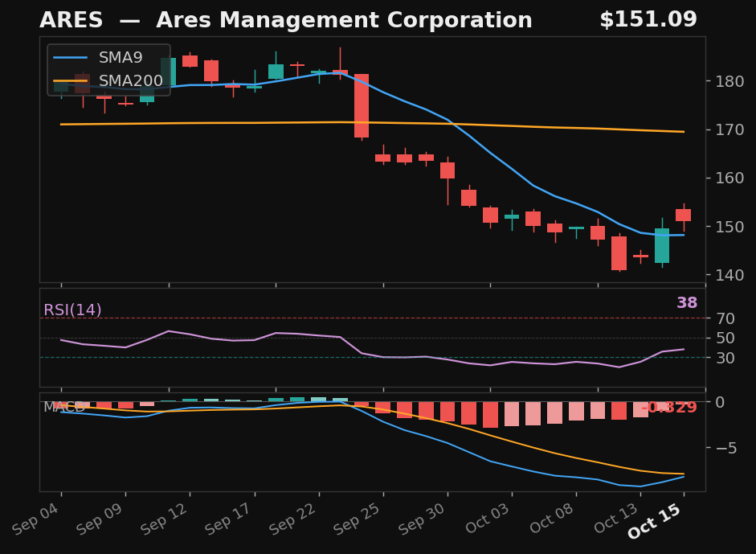756x554 pixels.
Task: Click the MACD panel label
Action: (x=64, y=407)
